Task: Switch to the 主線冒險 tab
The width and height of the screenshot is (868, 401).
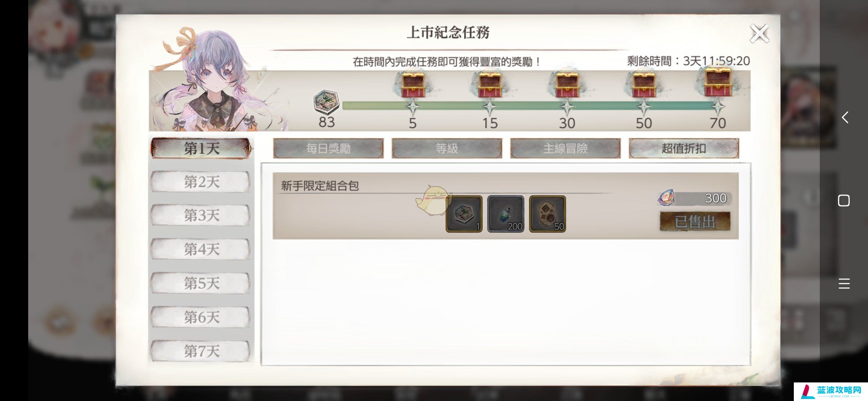Action: pyautogui.click(x=565, y=149)
